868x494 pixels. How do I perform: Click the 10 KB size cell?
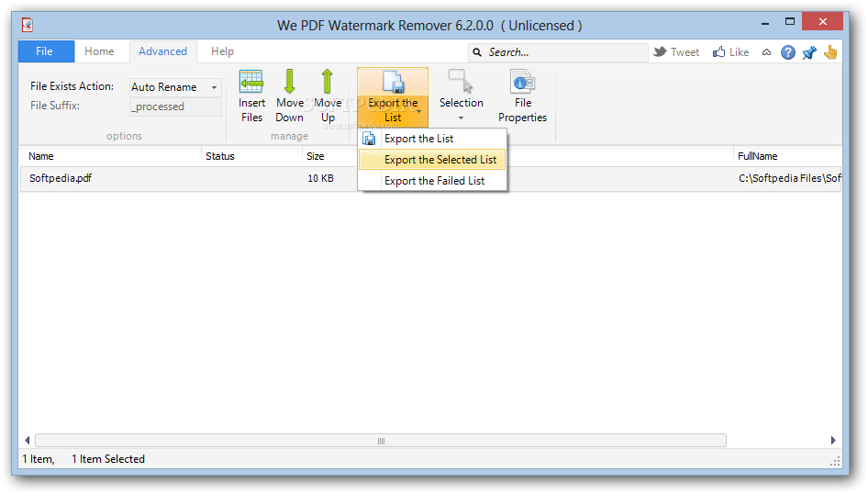point(320,178)
